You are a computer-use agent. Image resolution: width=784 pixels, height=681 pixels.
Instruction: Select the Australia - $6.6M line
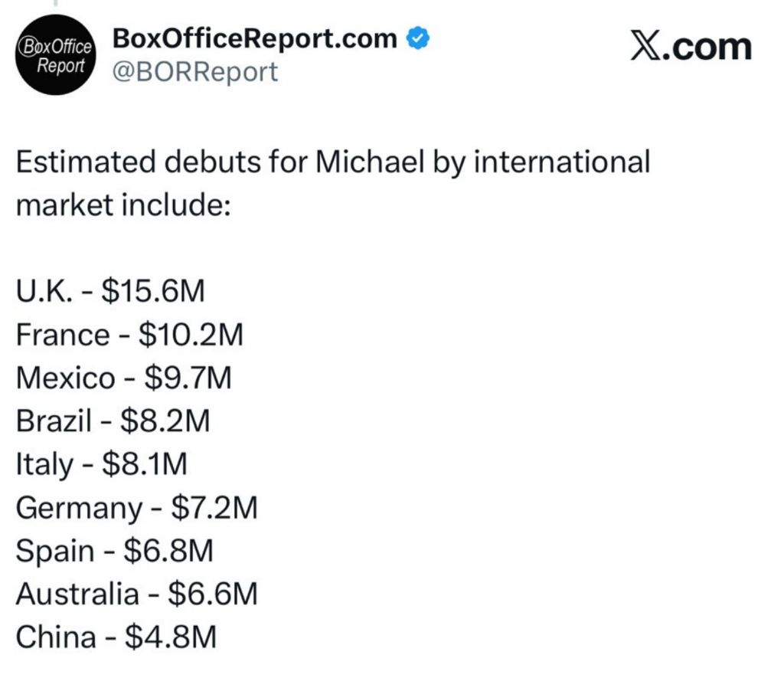(x=136, y=594)
